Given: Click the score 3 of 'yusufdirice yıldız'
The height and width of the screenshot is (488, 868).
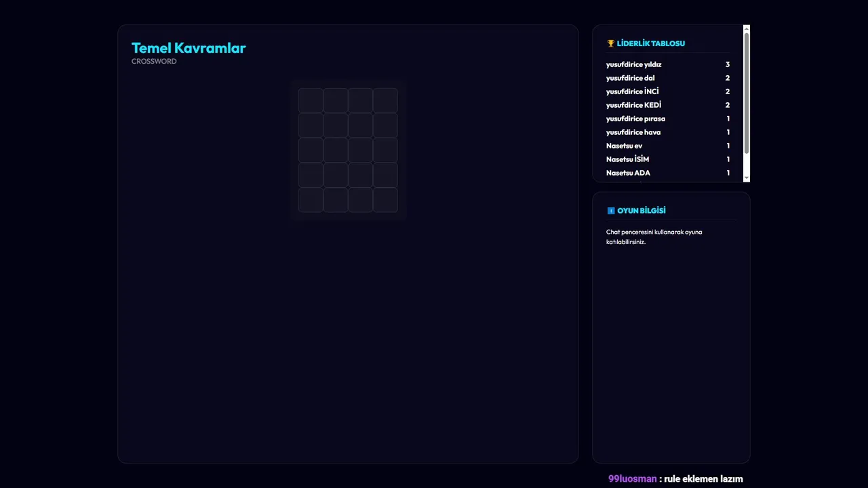Looking at the screenshot, I should coord(728,64).
